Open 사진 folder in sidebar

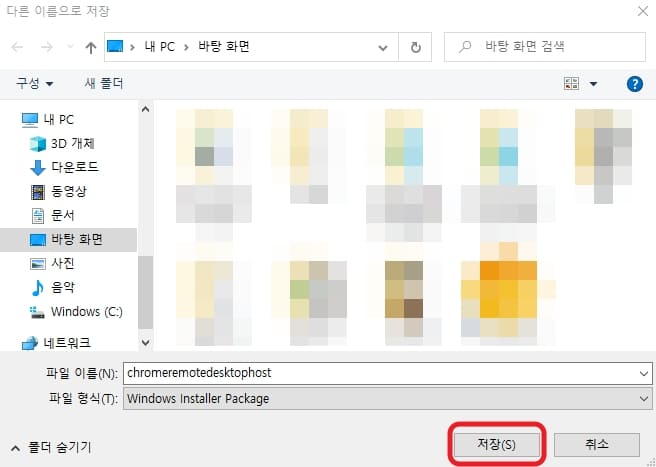point(52,264)
